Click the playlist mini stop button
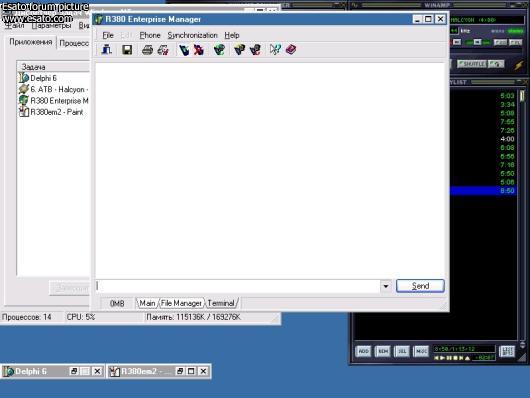Screen dimensions: 530x398 455,358
